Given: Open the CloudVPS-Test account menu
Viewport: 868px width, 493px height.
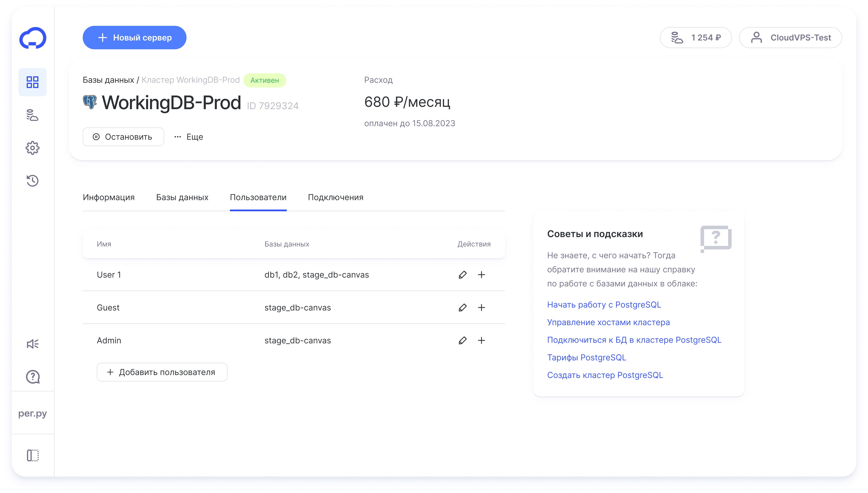Looking at the screenshot, I should [791, 38].
